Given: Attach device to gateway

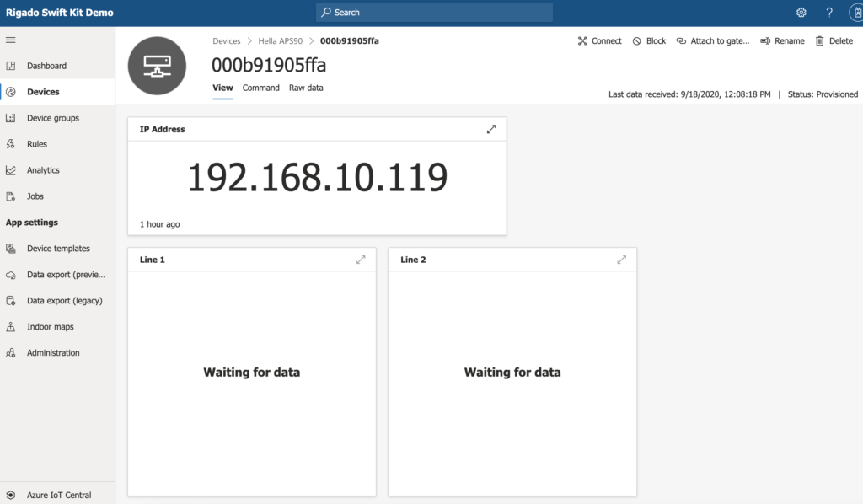Looking at the screenshot, I should click(713, 40).
